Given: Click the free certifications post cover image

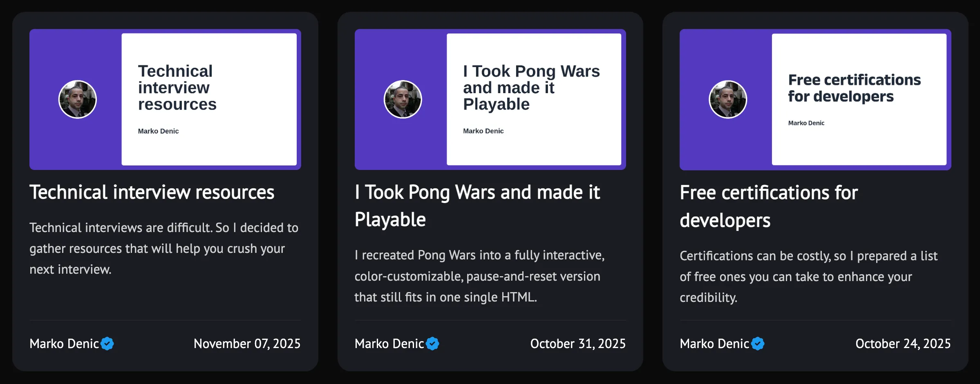Looking at the screenshot, I should coord(814,99).
